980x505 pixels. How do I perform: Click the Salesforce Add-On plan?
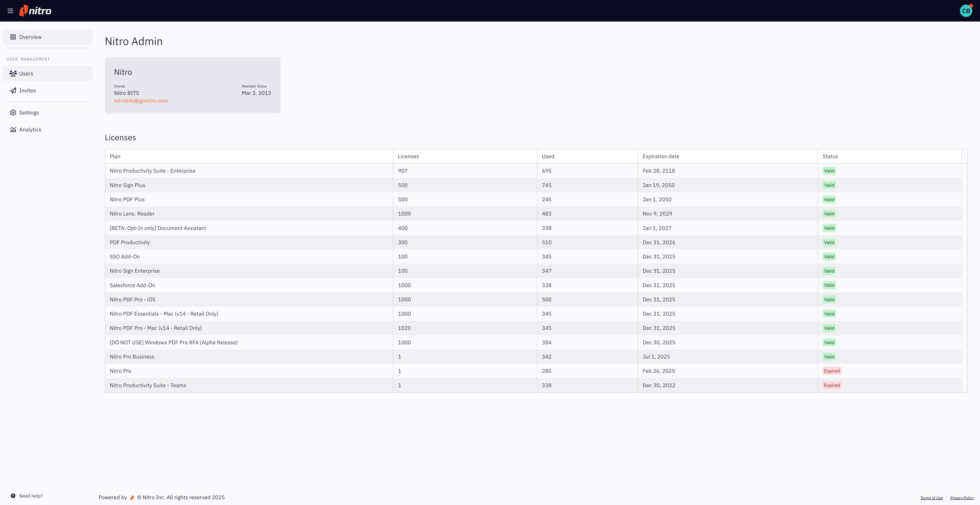(x=132, y=285)
